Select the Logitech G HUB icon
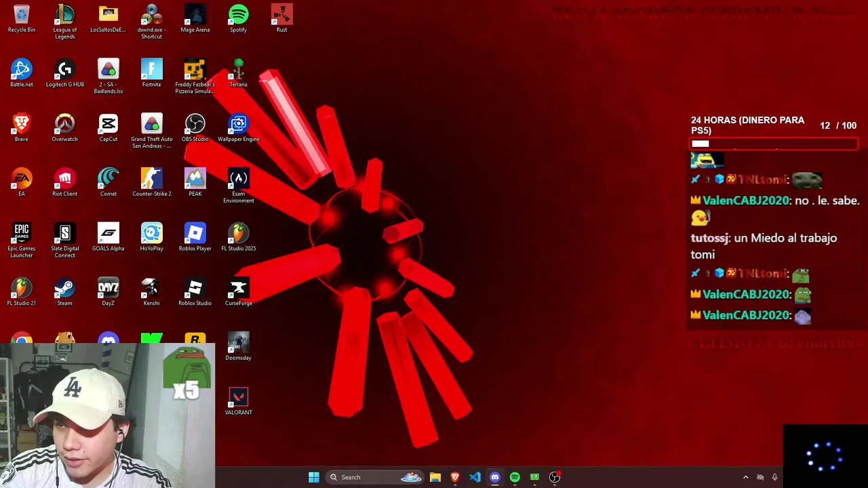The image size is (868, 488). point(65,73)
